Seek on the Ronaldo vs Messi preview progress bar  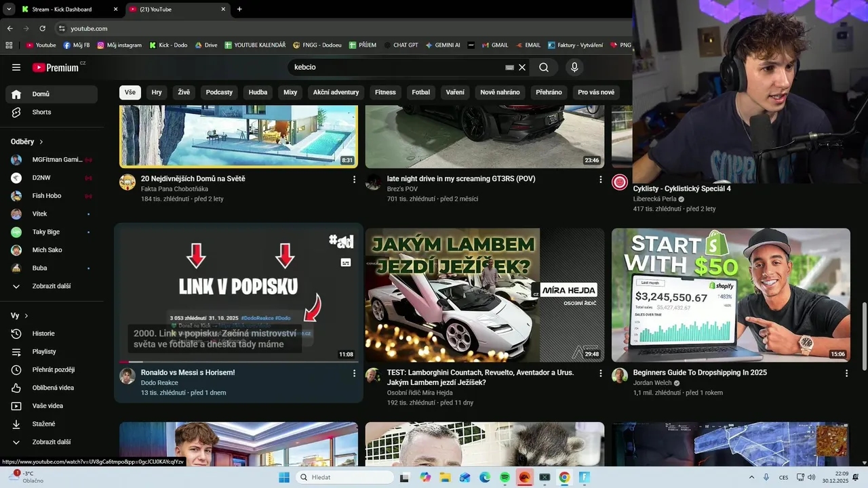pyautogui.click(x=239, y=361)
